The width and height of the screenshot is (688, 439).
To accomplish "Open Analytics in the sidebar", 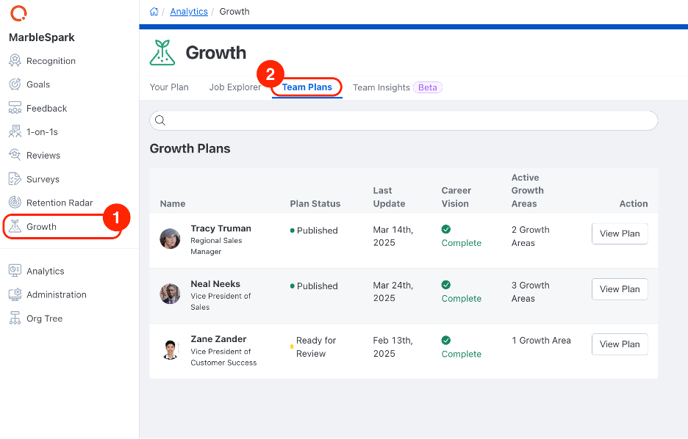I will (36, 271).
